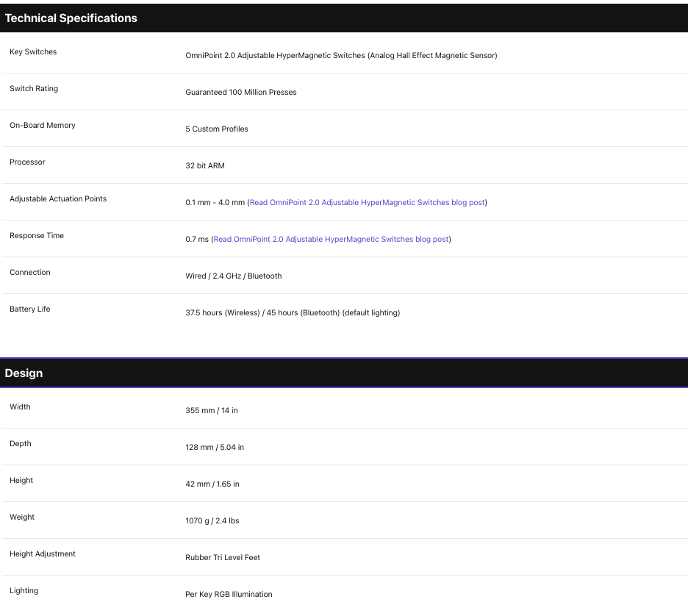Viewport: 688px width, 616px height.
Task: Click the Technical Specifications header bar
Action: pos(344,18)
